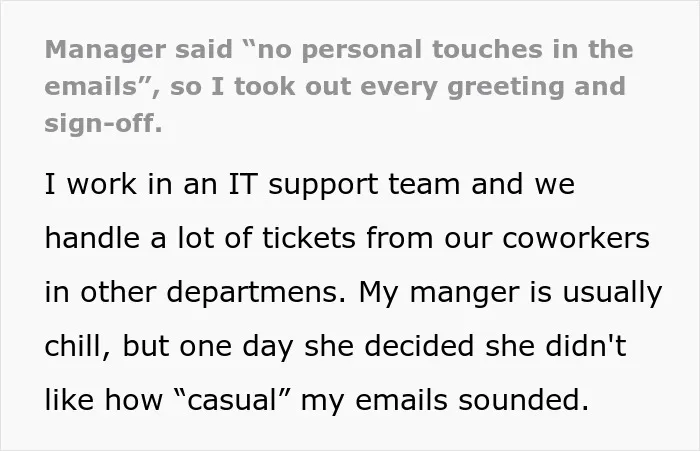Click the word "support" in the paragraph
Image resolution: width=700 pixels, height=451 pixels.
click(x=323, y=186)
